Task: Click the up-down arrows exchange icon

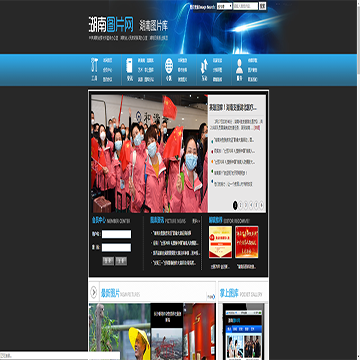Action: tap(204, 66)
